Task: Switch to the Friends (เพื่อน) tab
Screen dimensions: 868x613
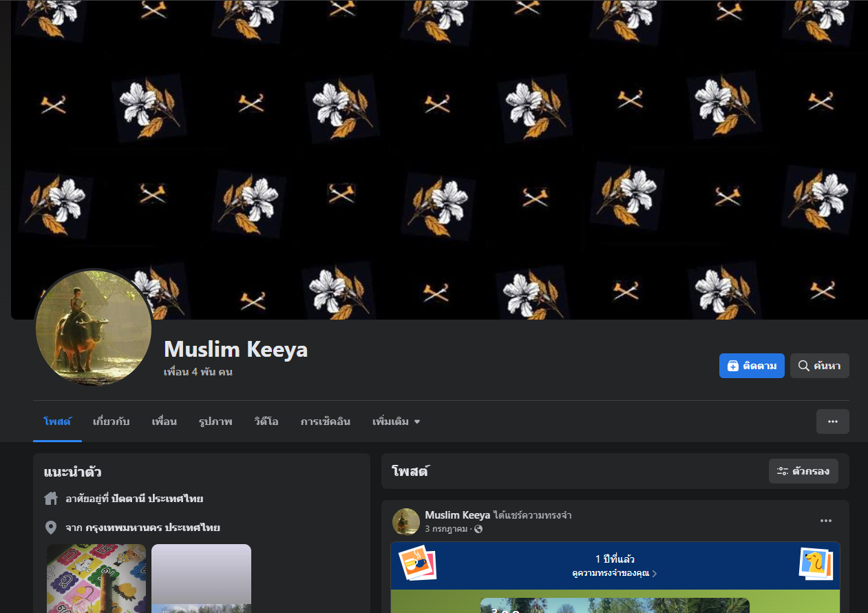Action: pyautogui.click(x=165, y=422)
